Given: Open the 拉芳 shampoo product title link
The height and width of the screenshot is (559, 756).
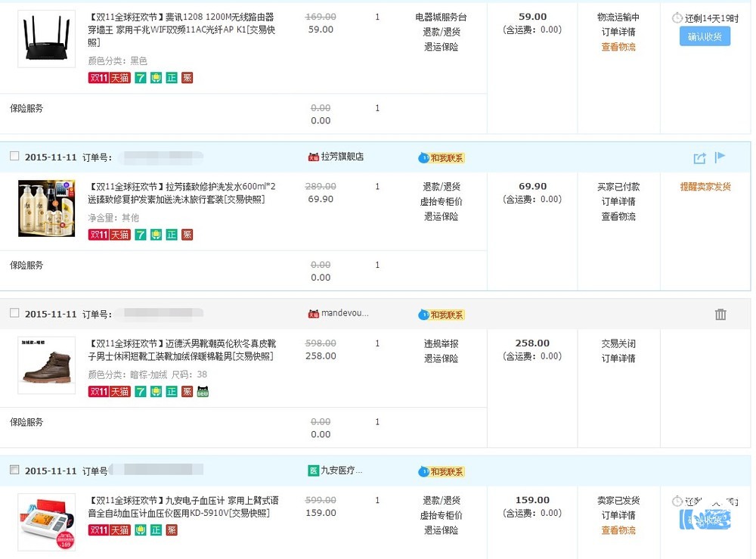Looking at the screenshot, I should point(181,193).
